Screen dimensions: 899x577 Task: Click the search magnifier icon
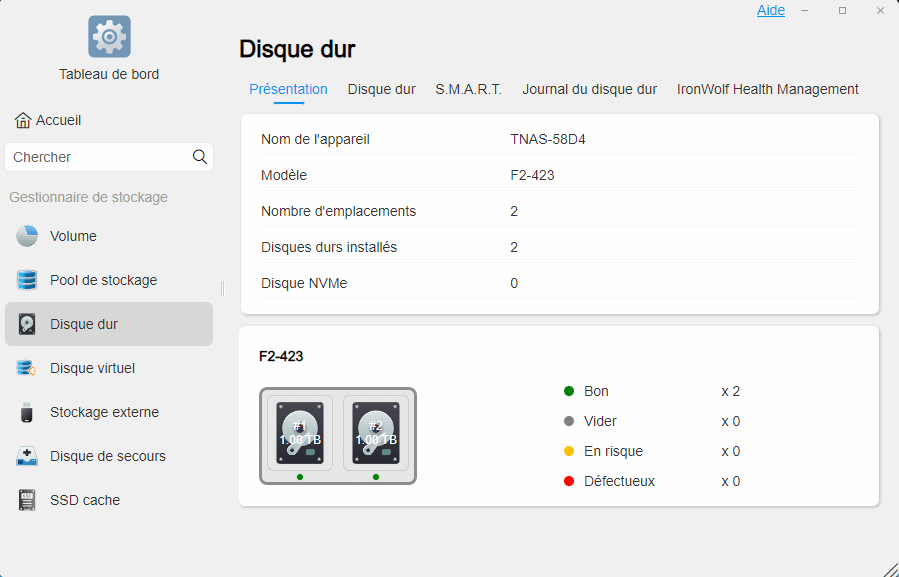200,157
